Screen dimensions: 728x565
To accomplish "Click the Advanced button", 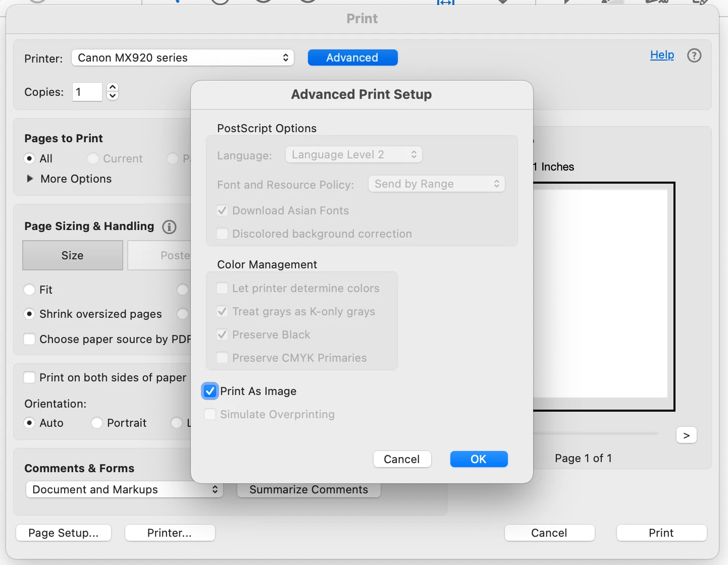I will click(352, 58).
